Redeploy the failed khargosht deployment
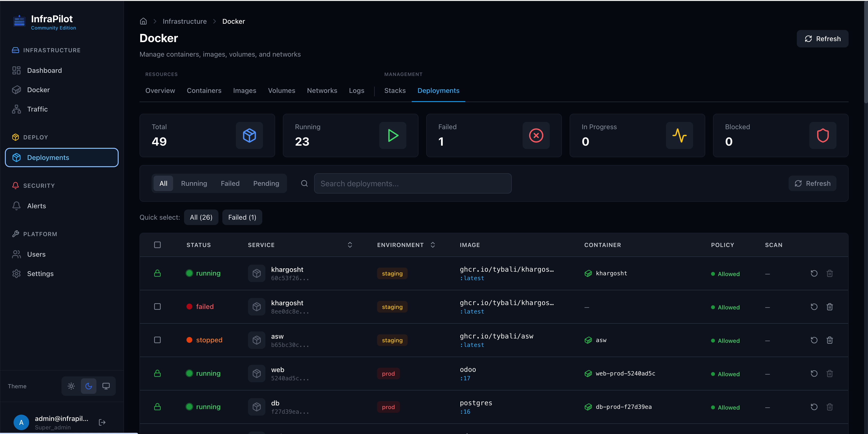Image resolution: width=868 pixels, height=434 pixels. pyautogui.click(x=814, y=307)
